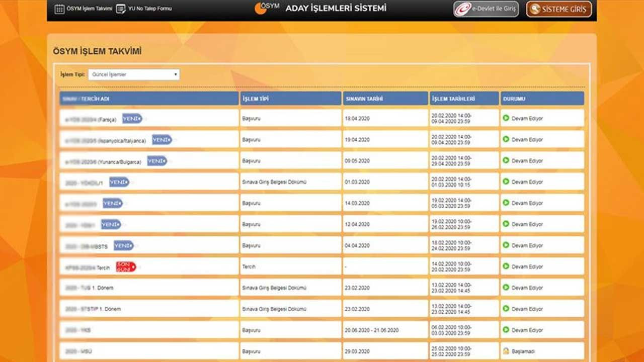Image resolution: width=644 pixels, height=362 pixels.
Task: Click YENİ badge on Yunanca/Bulgarca row
Action: click(x=157, y=161)
